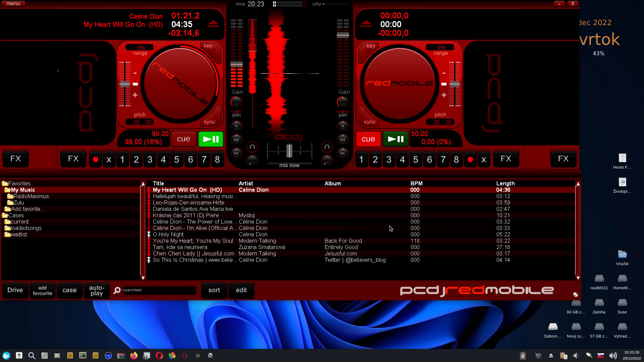Click the sort button
Image resolution: width=644 pixels, height=362 pixels.
(214, 290)
